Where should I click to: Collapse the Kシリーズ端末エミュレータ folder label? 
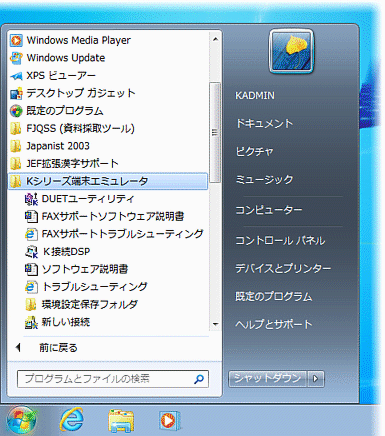(x=87, y=181)
